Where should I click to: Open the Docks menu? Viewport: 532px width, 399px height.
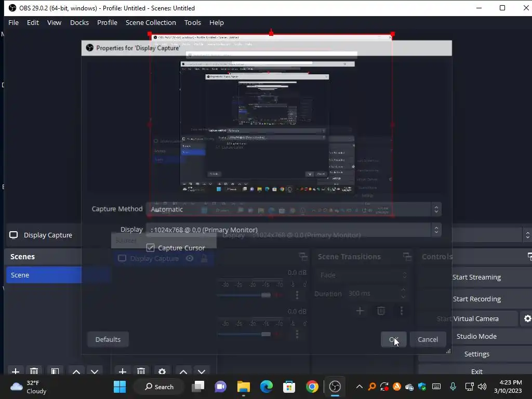[79, 22]
